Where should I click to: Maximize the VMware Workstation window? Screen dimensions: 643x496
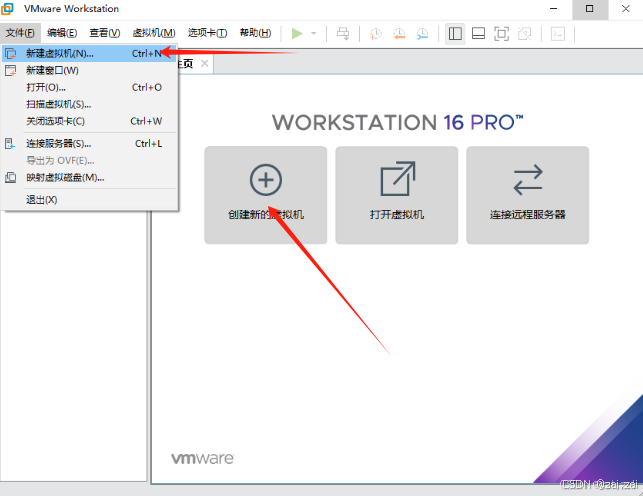coord(590,9)
